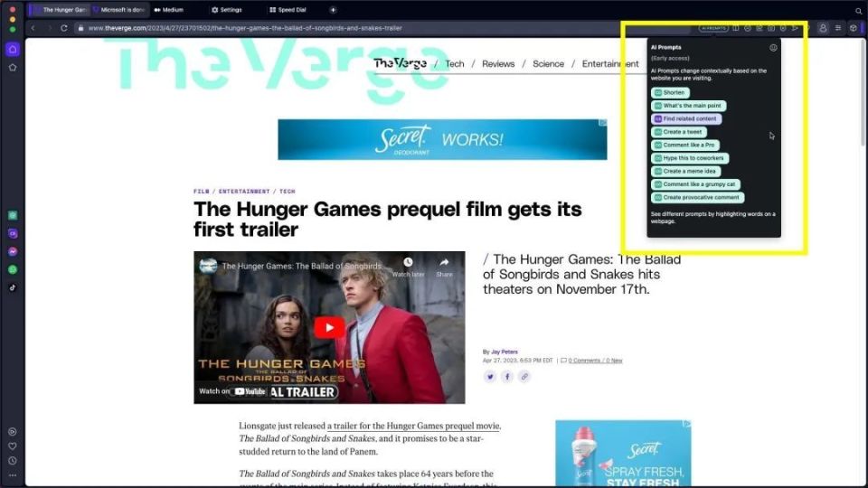Open WhatsApp from the sidebar
The height and width of the screenshot is (488, 868).
point(13,269)
